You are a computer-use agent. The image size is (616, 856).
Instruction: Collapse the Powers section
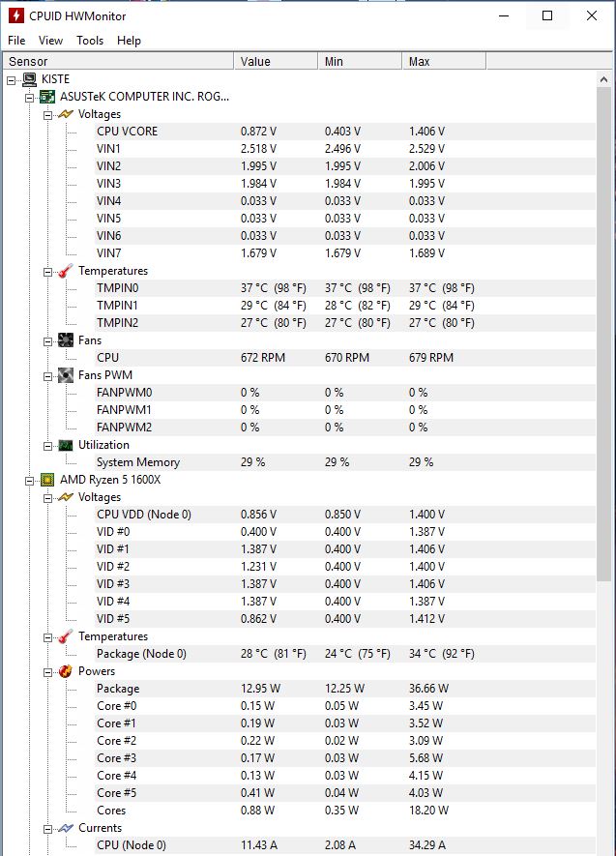tap(48, 672)
